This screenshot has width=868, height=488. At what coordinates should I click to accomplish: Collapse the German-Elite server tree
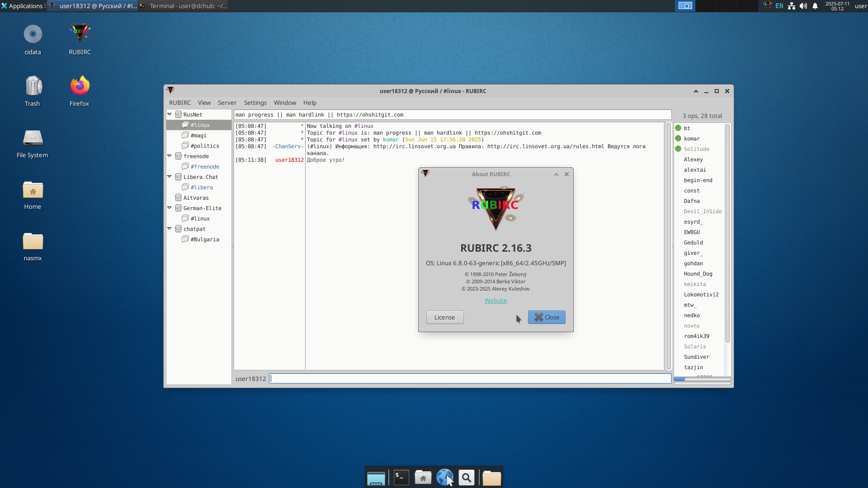point(170,208)
